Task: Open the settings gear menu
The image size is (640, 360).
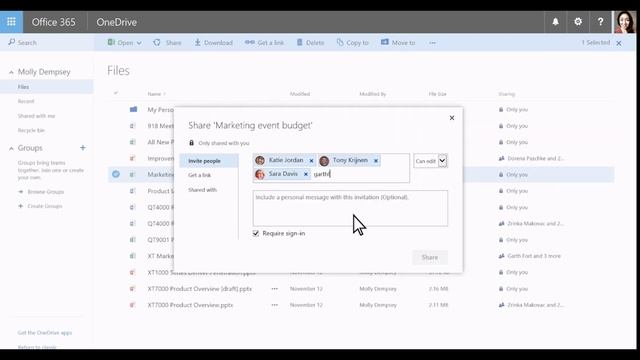Action: tap(578, 22)
